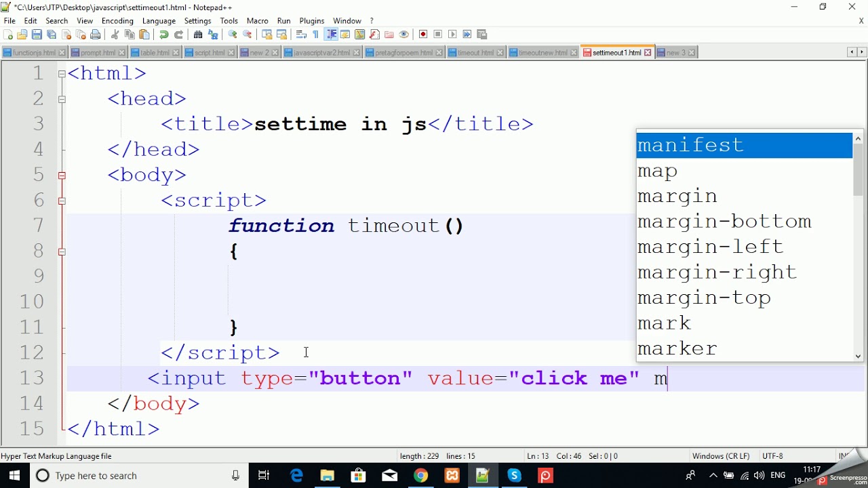Click the Zoom Out toolbar icon
Image resolution: width=868 pixels, height=488 pixels.
[248, 35]
